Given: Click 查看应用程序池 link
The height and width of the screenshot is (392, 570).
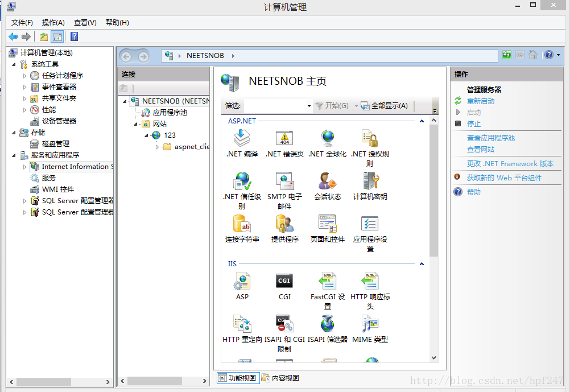Looking at the screenshot, I should 490,138.
